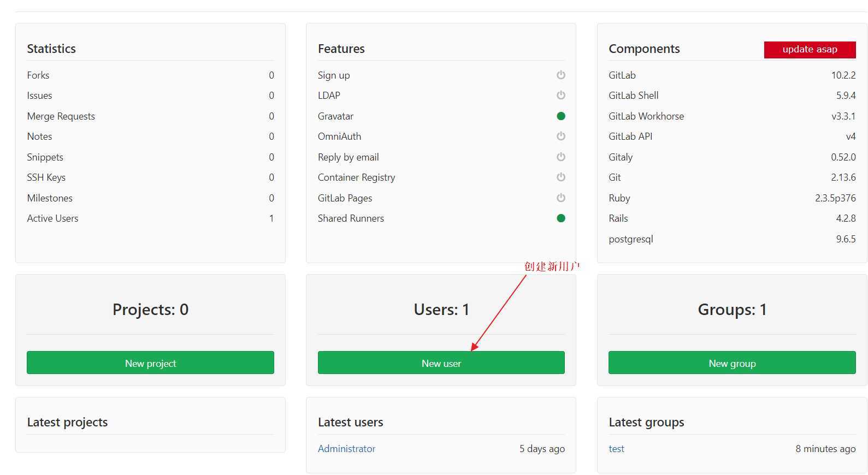Click the postgresql component label
Viewport: 868px width, 475px height.
coord(631,239)
